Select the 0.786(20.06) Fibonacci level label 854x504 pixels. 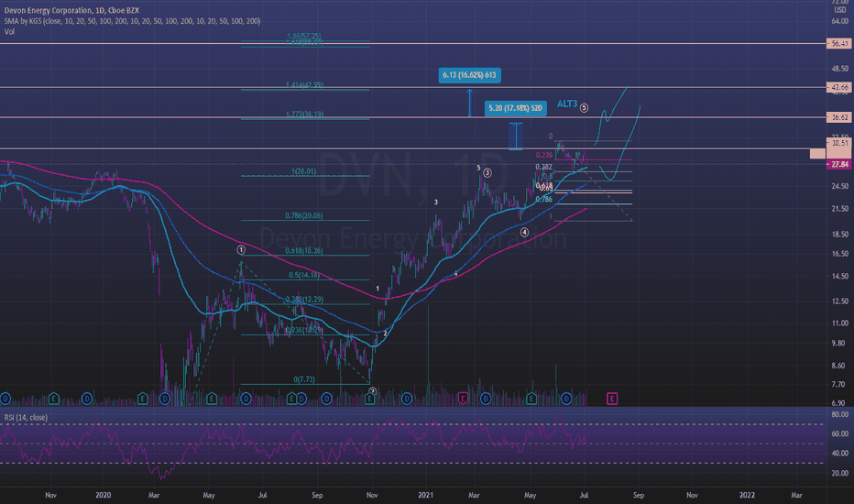(304, 215)
